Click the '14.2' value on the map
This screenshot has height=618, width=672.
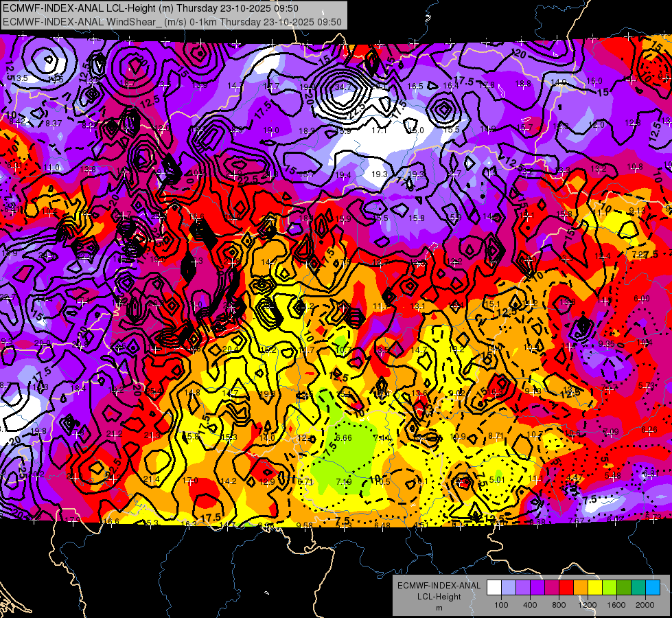pyautogui.click(x=229, y=481)
